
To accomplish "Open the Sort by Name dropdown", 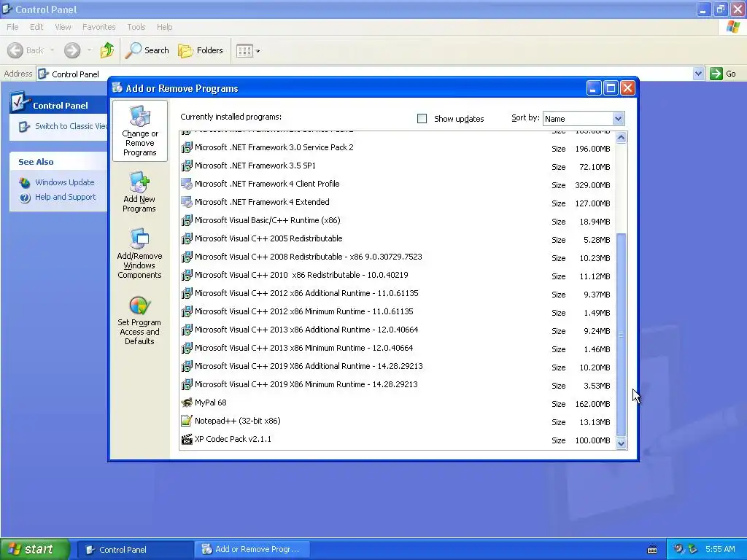I will [617, 119].
